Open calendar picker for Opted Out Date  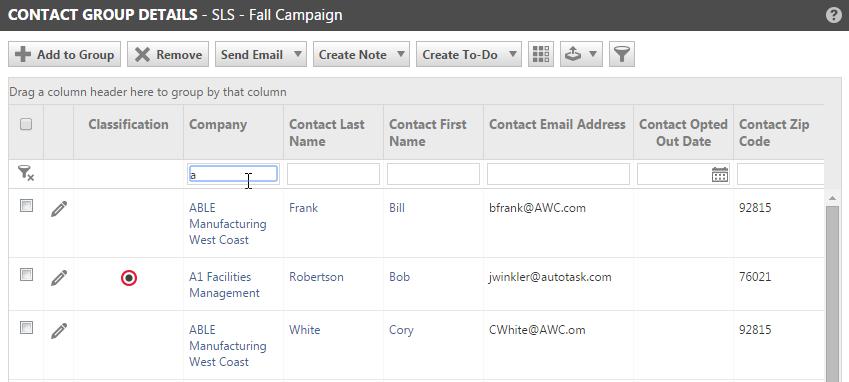point(720,174)
